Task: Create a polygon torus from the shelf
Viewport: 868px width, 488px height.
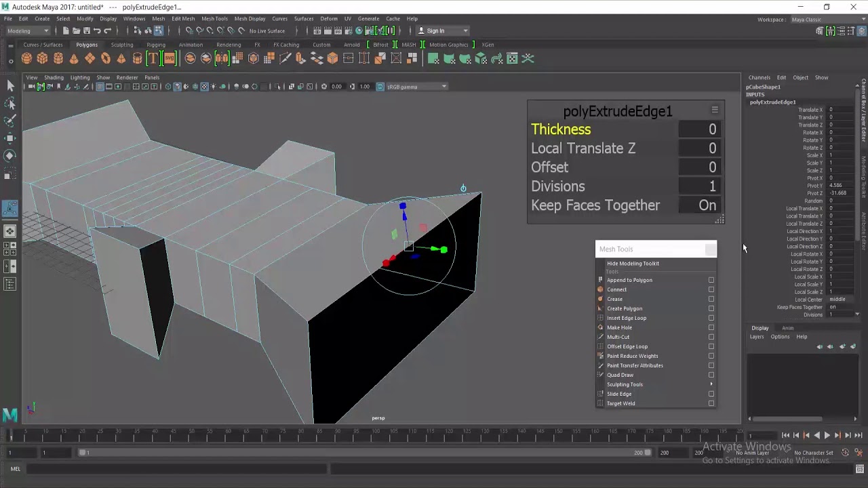Action: click(106, 59)
